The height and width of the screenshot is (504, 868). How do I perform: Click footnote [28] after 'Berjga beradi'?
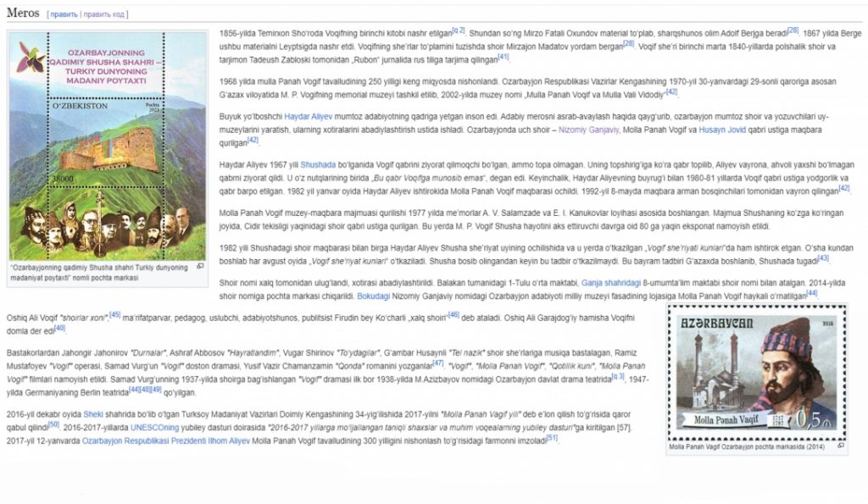(793, 30)
